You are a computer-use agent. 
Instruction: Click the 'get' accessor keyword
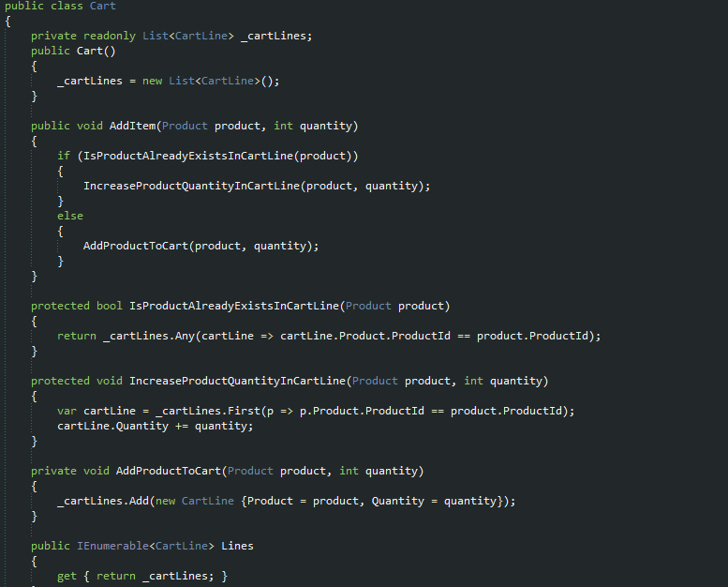coord(67,576)
